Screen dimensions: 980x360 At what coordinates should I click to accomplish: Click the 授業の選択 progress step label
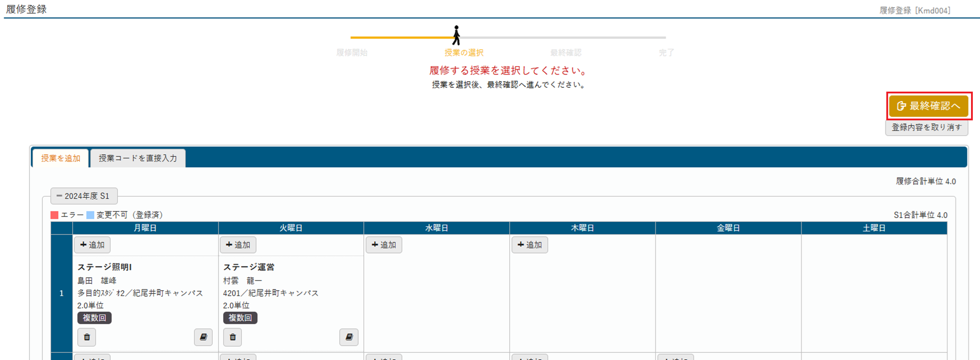[464, 52]
